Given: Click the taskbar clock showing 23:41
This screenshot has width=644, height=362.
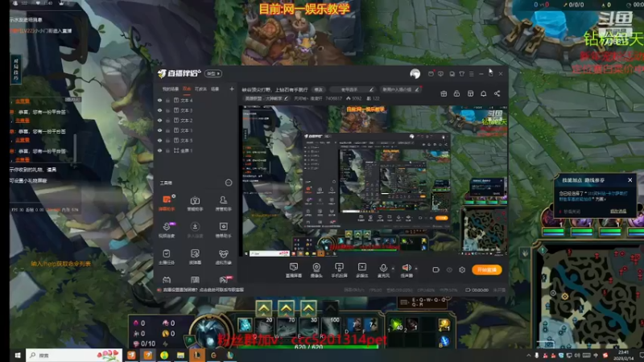Looking at the screenshot, I should pos(623,356).
